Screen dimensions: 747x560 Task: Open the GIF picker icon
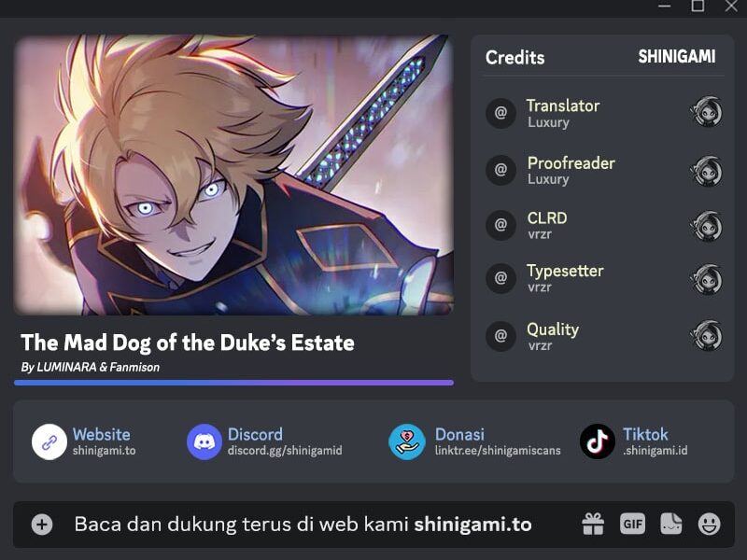[633, 525]
